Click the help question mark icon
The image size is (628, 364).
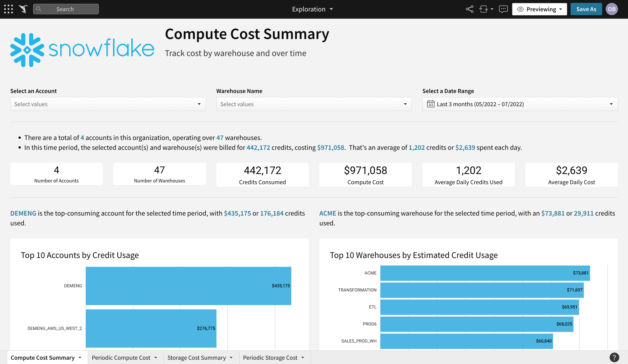point(614,357)
